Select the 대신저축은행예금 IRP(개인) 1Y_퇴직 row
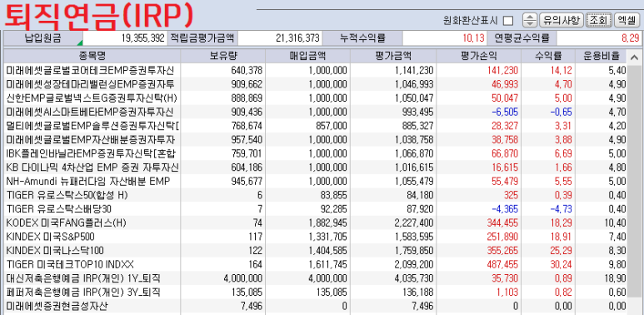The width and height of the screenshot is (644, 315). tap(315, 278)
